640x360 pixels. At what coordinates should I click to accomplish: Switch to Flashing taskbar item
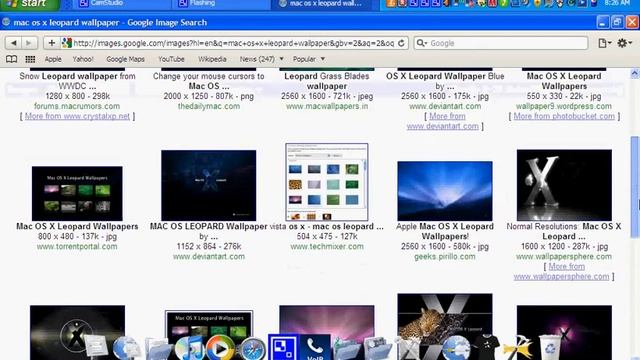[221, 4]
